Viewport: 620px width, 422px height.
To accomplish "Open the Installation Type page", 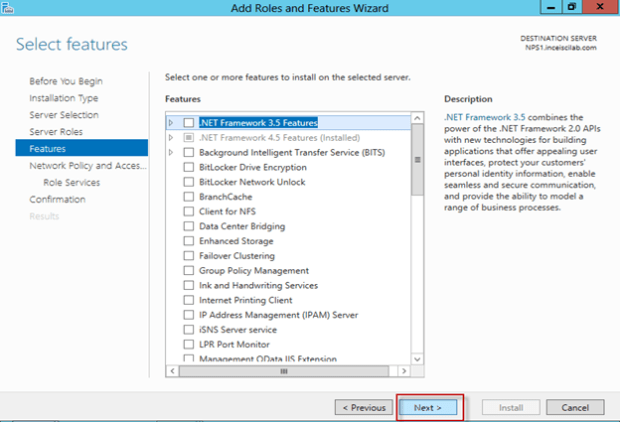I will 63,98.
